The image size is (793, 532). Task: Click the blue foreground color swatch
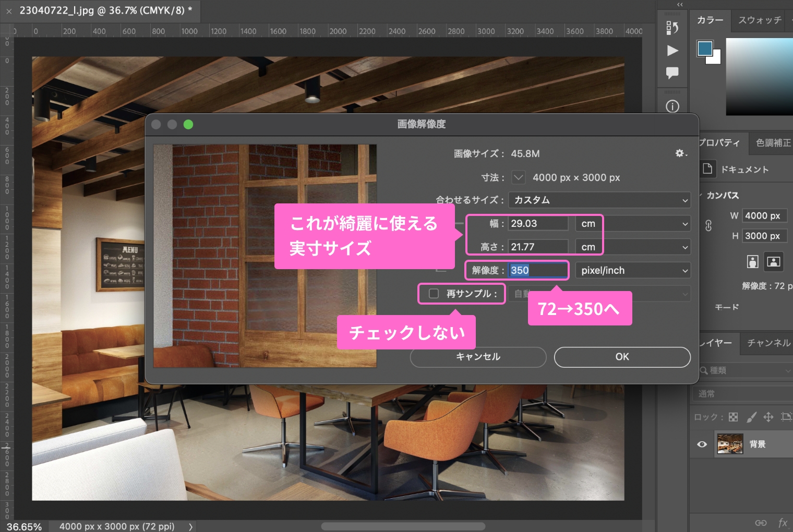click(705, 48)
